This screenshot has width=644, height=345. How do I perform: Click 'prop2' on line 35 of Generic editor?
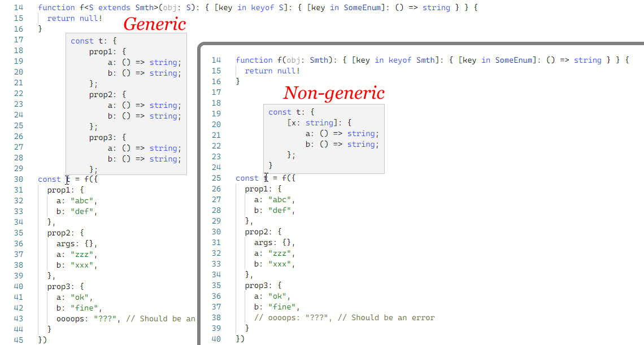[59, 233]
